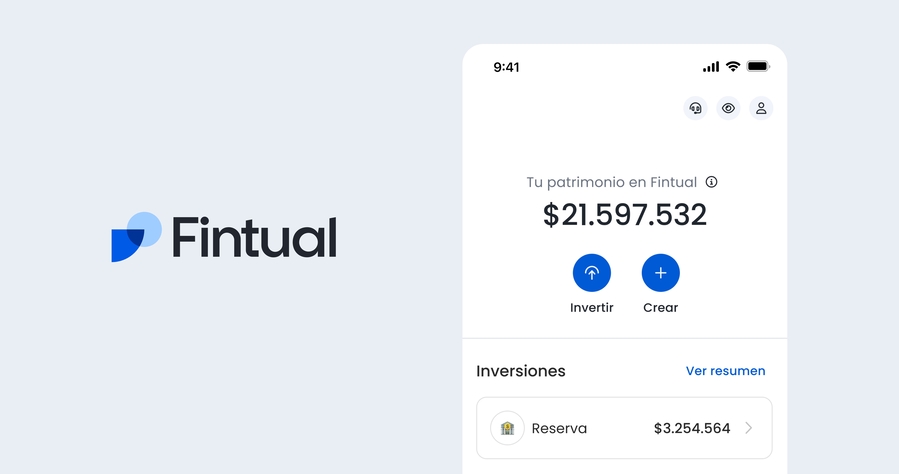
Task: Click the Ver resumen link
Action: 725,371
